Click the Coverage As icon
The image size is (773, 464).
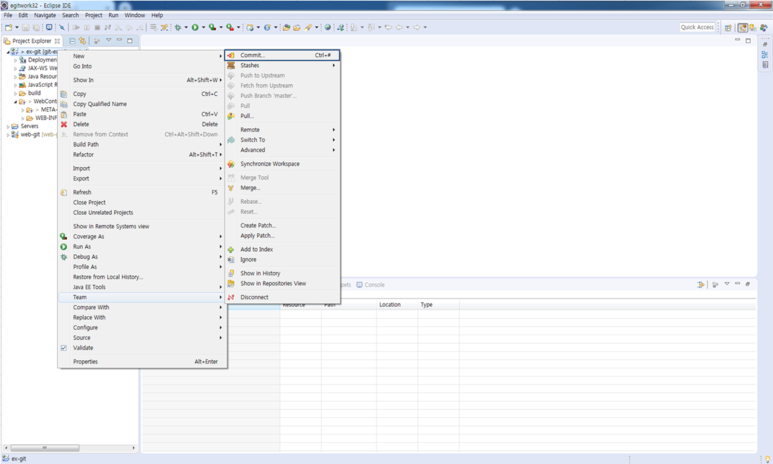[64, 237]
